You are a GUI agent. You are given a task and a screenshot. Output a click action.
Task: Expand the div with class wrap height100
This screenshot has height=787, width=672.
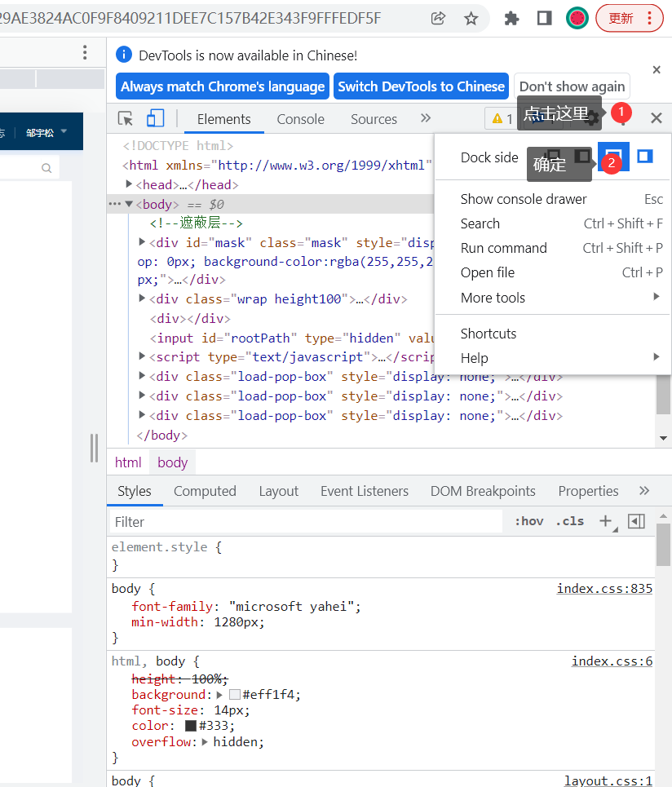[x=143, y=298]
